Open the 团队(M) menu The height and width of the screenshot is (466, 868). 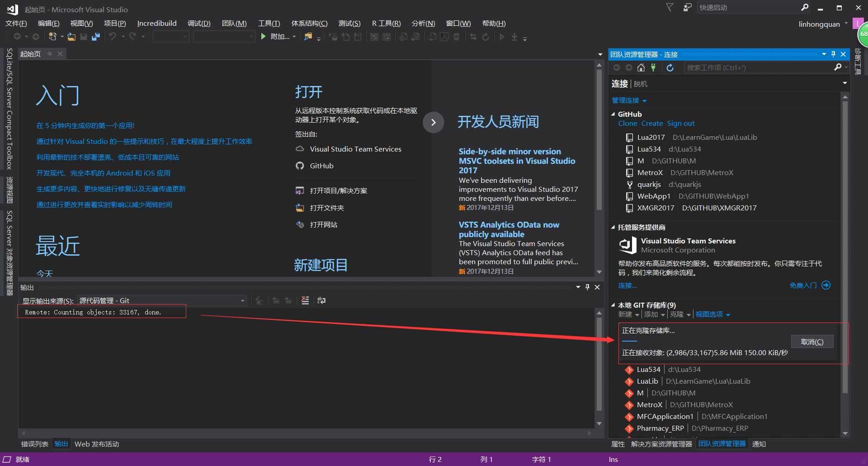(234, 23)
